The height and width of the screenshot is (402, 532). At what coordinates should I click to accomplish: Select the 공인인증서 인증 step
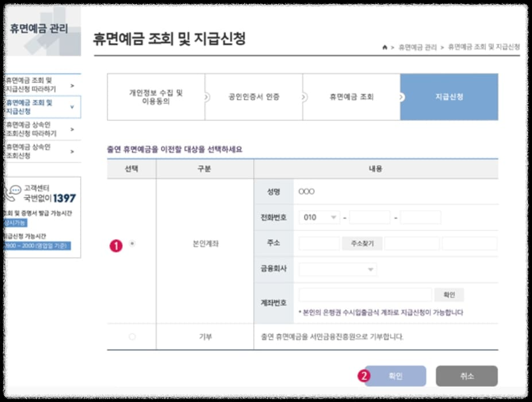click(254, 97)
